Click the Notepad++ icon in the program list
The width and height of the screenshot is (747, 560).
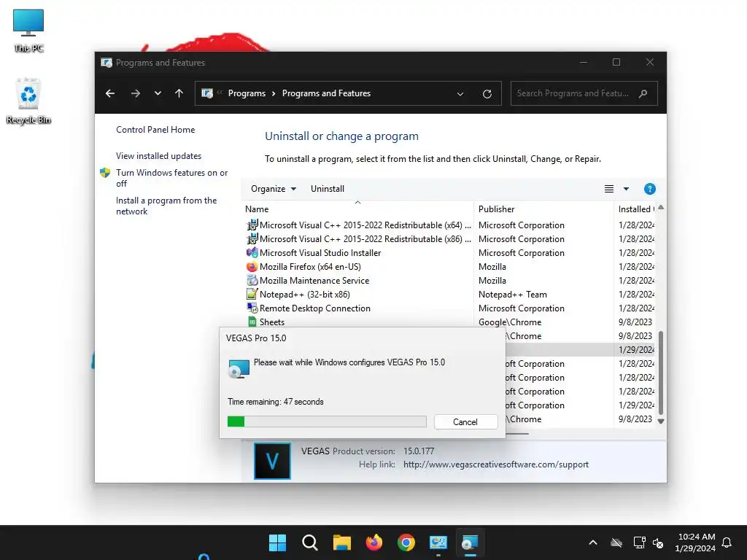(252, 295)
